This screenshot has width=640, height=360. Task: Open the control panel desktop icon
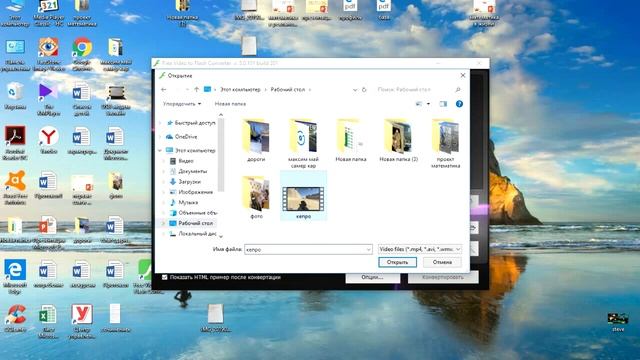(15, 54)
